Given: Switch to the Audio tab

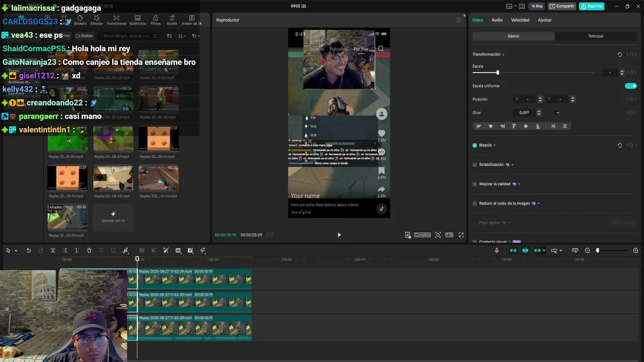Looking at the screenshot, I should tap(497, 20).
